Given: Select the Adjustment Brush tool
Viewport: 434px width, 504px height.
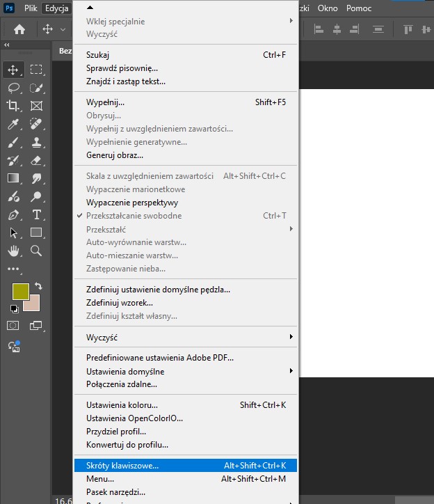Looking at the screenshot, I should (13, 196).
